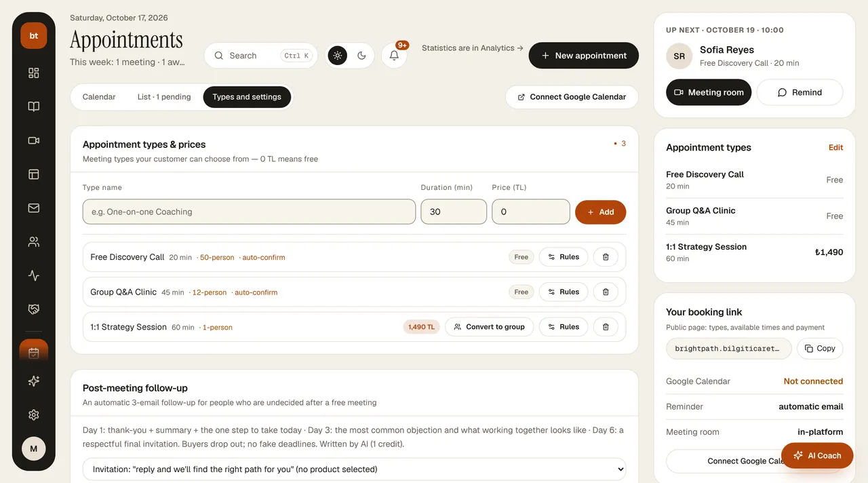The image size is (868, 483).
Task: Click the Sofia Reyes name
Action: point(727,50)
